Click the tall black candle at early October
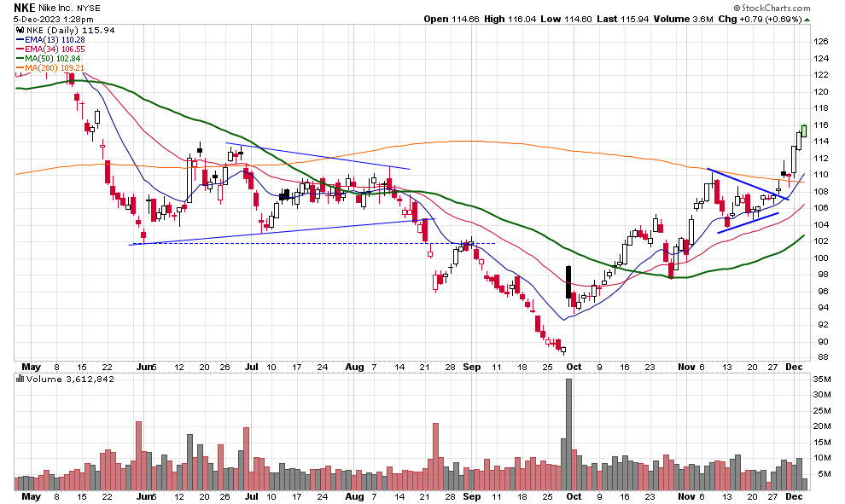845x504 pixels. coord(568,282)
